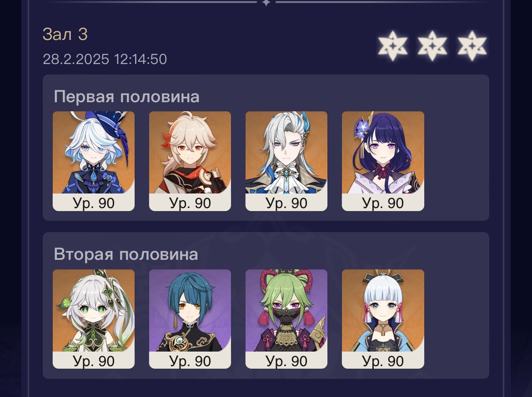The image size is (532, 397).
Task: Click the middle Abyss star icon
Action: click(432, 46)
